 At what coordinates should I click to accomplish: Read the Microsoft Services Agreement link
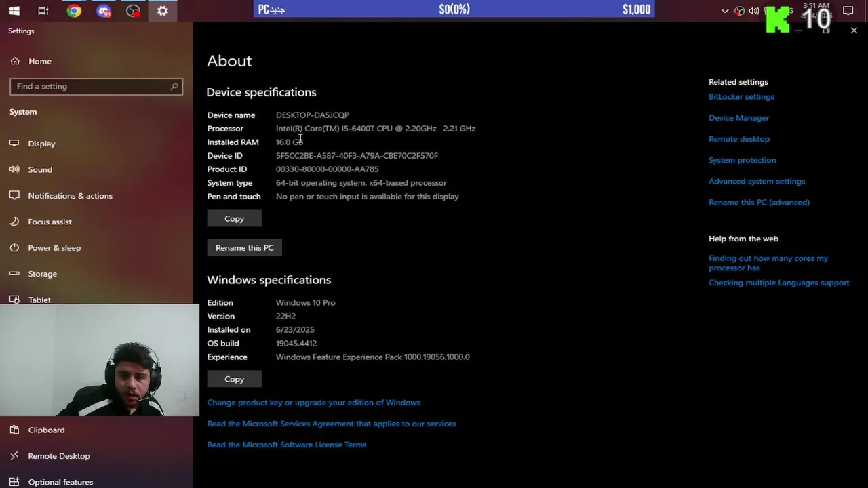pos(332,424)
